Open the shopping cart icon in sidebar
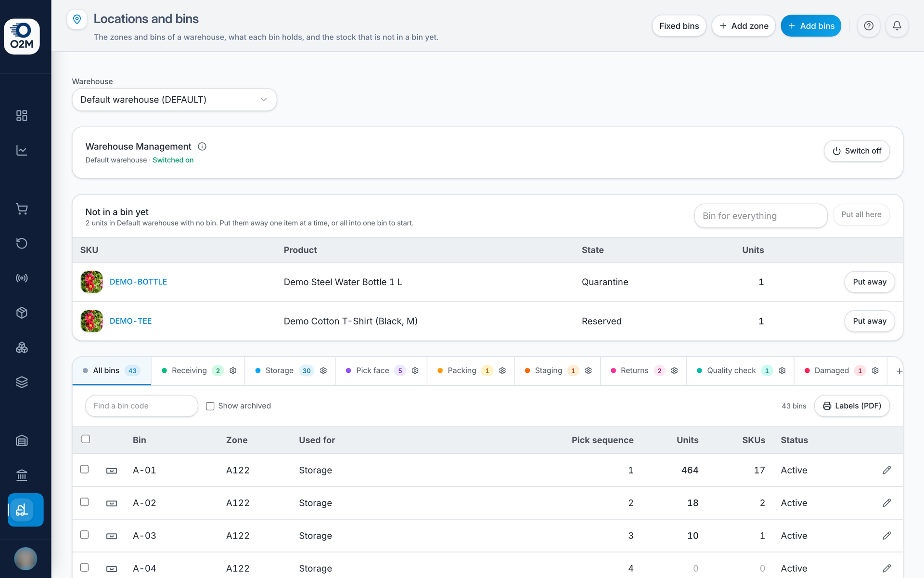The image size is (924, 578). point(22,209)
